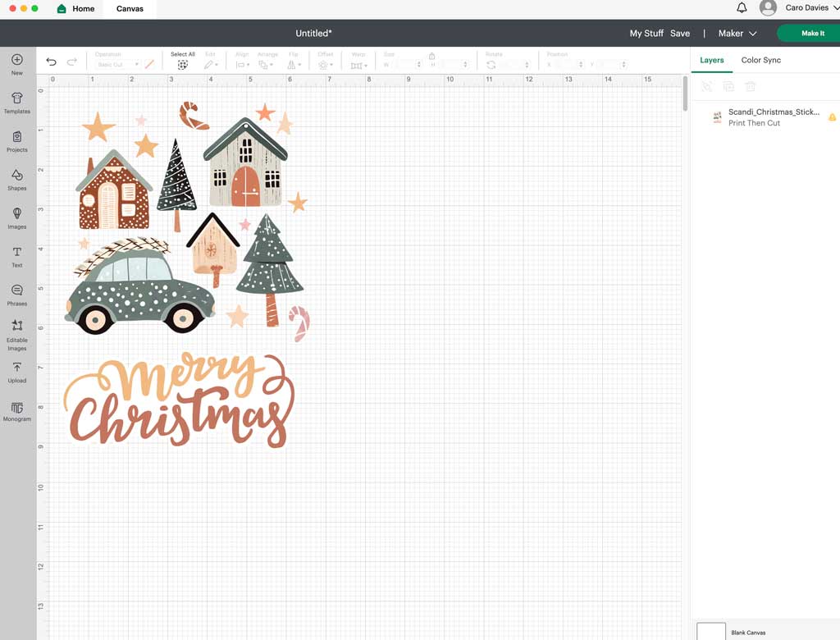Click the Scandi layer thumbnail
Screen dimensions: 840x640
tap(717, 117)
